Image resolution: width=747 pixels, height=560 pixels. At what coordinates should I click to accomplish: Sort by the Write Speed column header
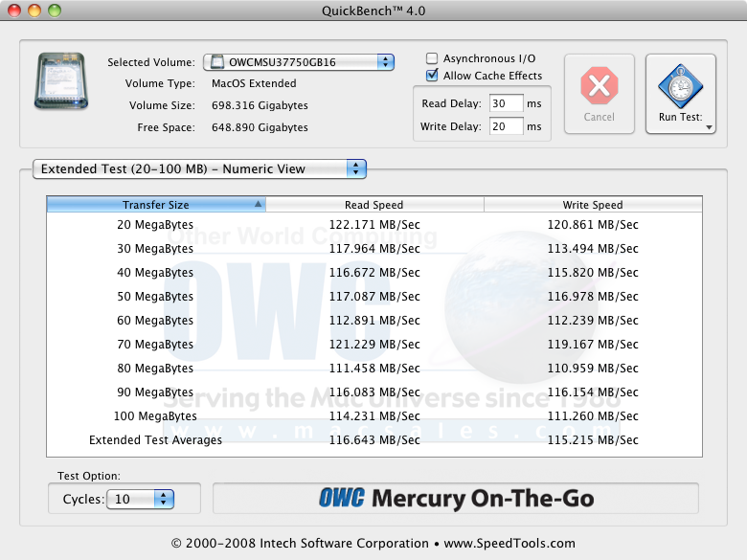click(592, 205)
